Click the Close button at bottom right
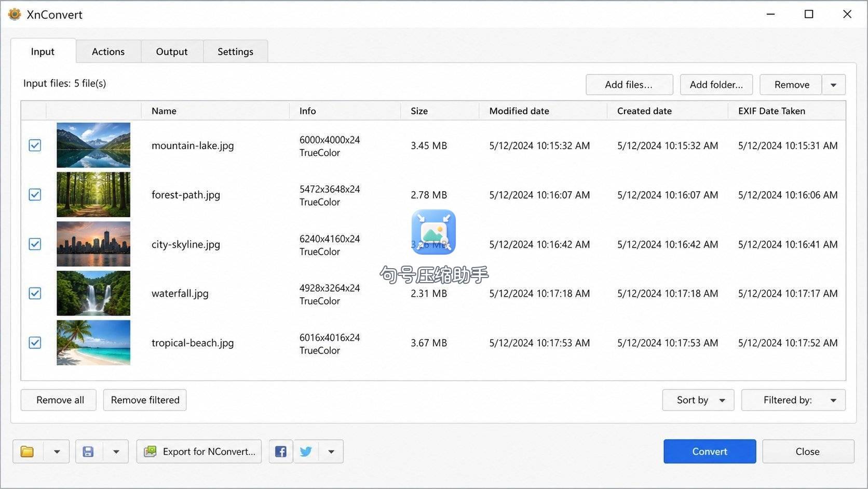This screenshot has height=489, width=868. click(808, 452)
